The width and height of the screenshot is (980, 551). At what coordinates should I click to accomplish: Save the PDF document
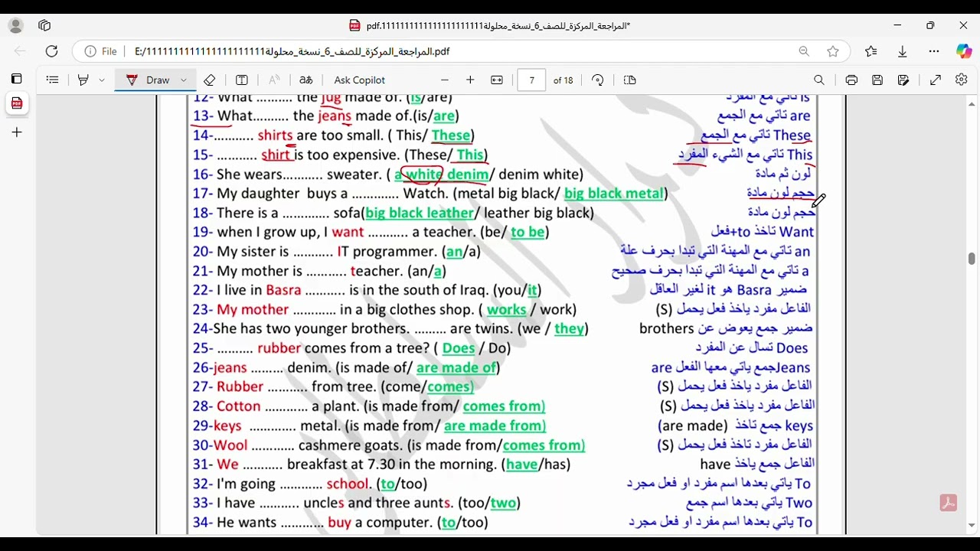tap(877, 80)
